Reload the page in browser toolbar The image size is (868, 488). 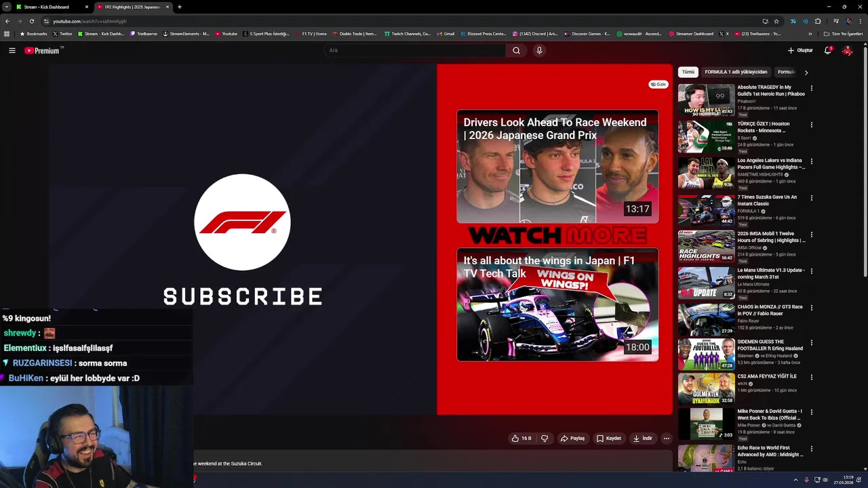point(31,21)
